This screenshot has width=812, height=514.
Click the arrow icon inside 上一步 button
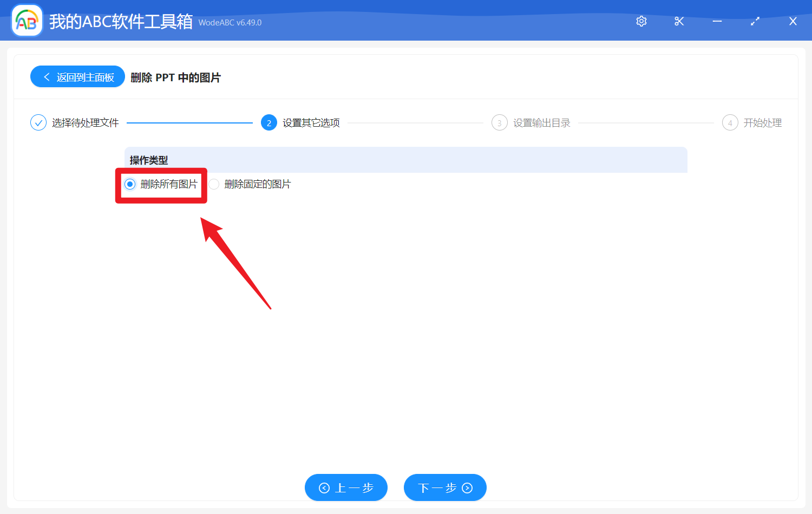[324, 487]
